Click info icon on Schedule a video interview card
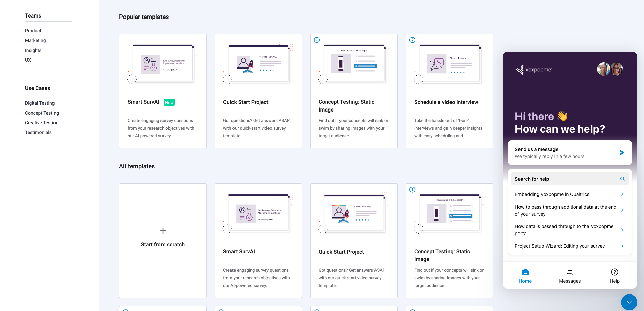Viewport: 644px width, 311px height. click(412, 40)
